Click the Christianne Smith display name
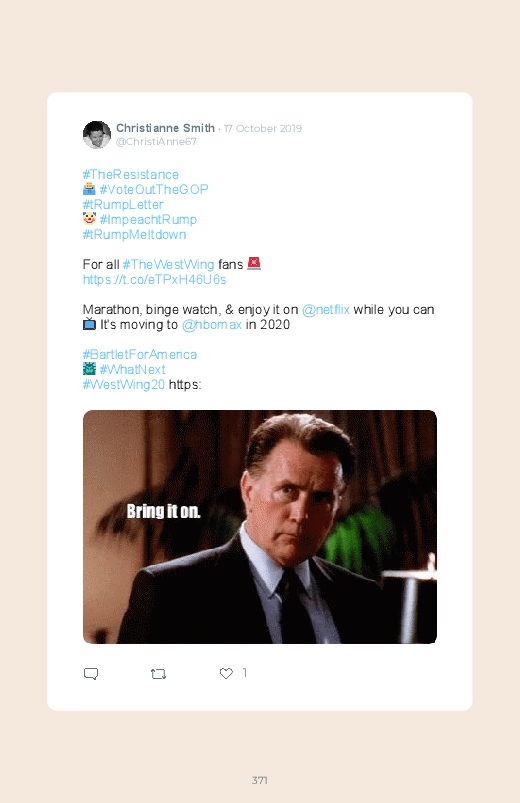The height and width of the screenshot is (803, 520). tap(165, 128)
